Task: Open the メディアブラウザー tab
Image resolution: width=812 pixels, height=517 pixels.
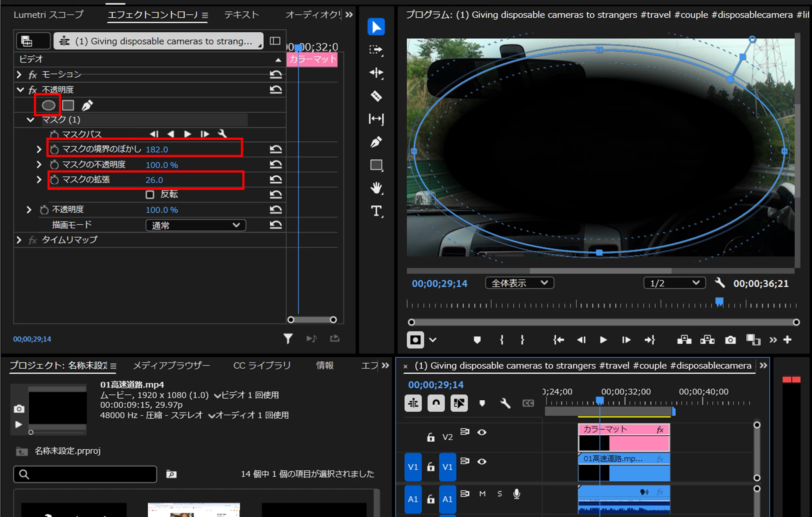Action: point(171,365)
